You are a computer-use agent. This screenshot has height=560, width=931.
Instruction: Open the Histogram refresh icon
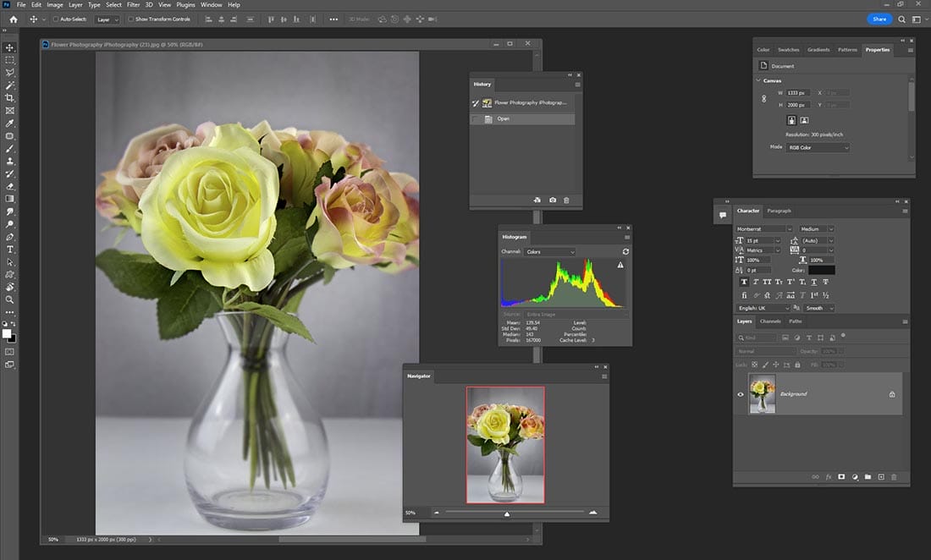[x=625, y=251]
